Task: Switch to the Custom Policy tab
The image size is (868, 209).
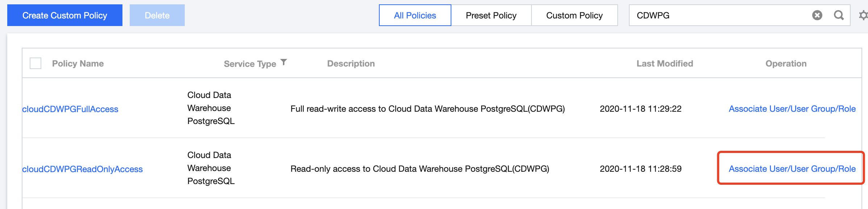Action: [574, 15]
